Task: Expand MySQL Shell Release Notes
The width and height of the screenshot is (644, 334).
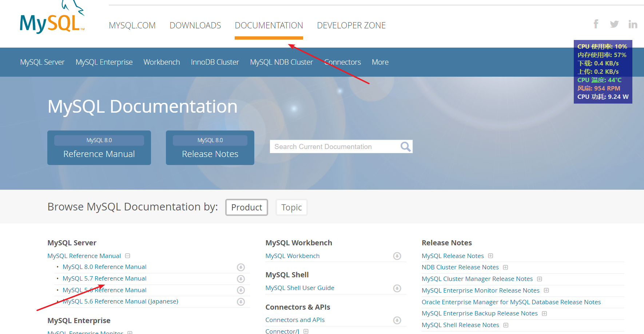Action: coord(506,325)
